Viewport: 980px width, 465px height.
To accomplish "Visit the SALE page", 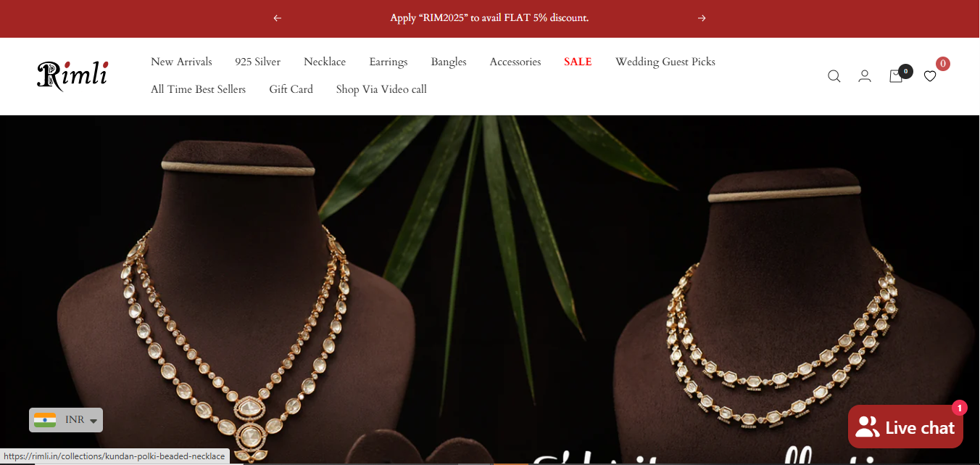I will coord(578,62).
